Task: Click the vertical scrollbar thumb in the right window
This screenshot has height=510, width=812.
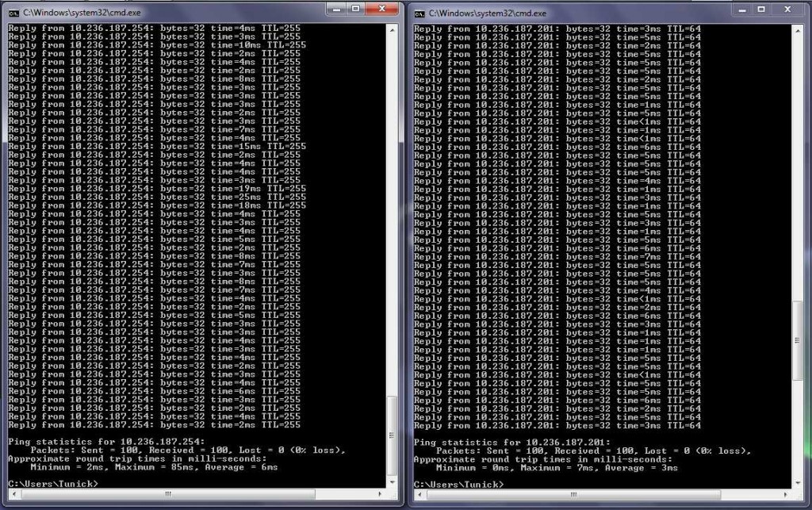Action: [x=798, y=339]
